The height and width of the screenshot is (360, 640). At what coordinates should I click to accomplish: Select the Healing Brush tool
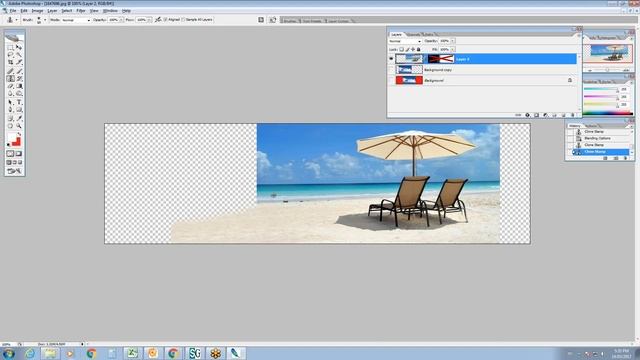pos(11,71)
